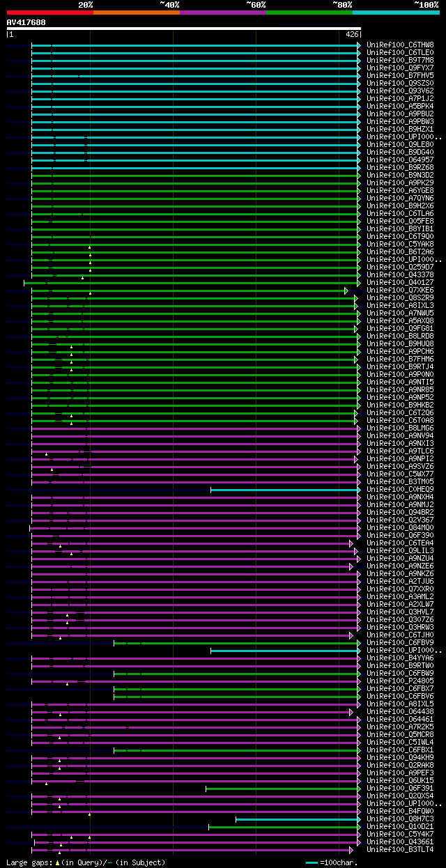Select label UniRef100_B3TLT4
The width and height of the screenshot is (446, 868).
(x=400, y=850)
